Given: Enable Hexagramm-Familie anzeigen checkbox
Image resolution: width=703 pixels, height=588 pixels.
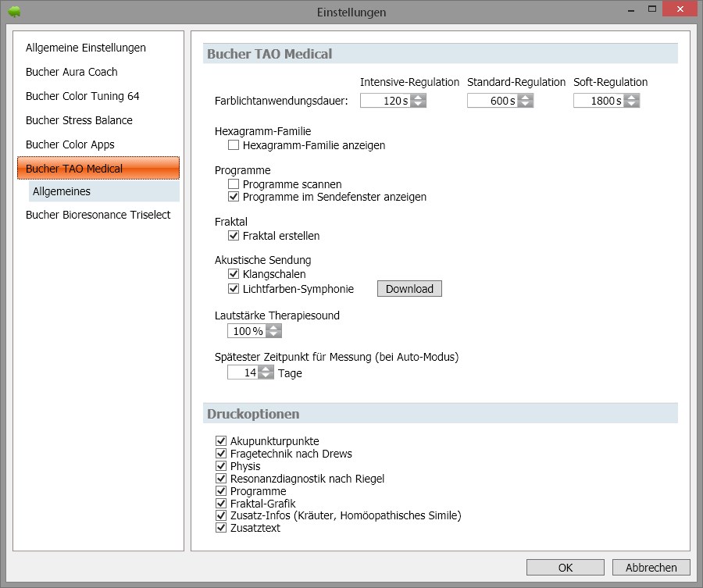Looking at the screenshot, I should pos(233,144).
